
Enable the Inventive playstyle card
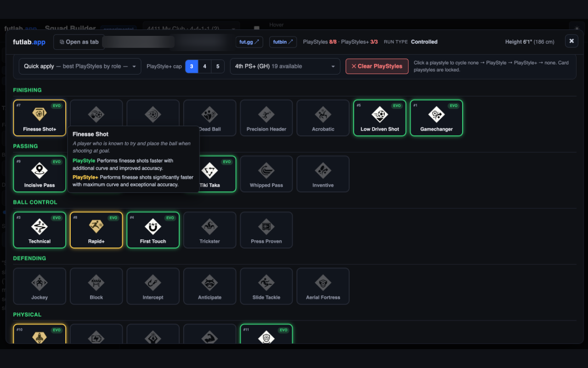click(x=323, y=174)
